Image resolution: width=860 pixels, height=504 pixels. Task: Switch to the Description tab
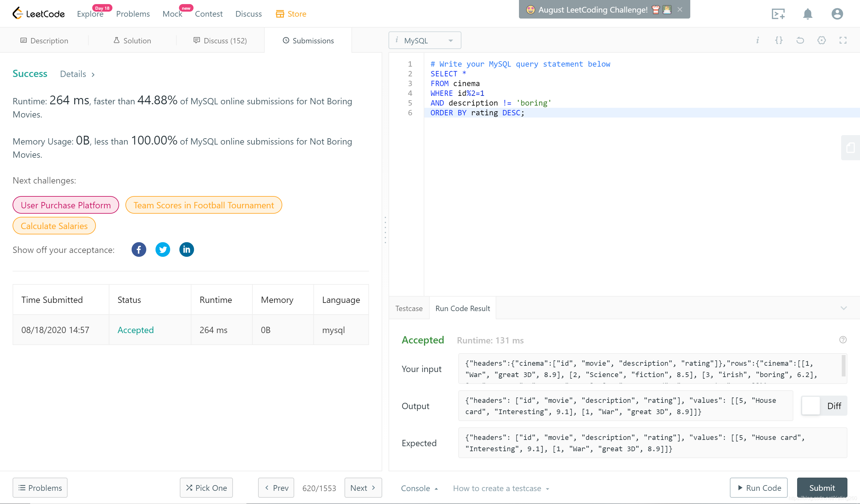(44, 41)
